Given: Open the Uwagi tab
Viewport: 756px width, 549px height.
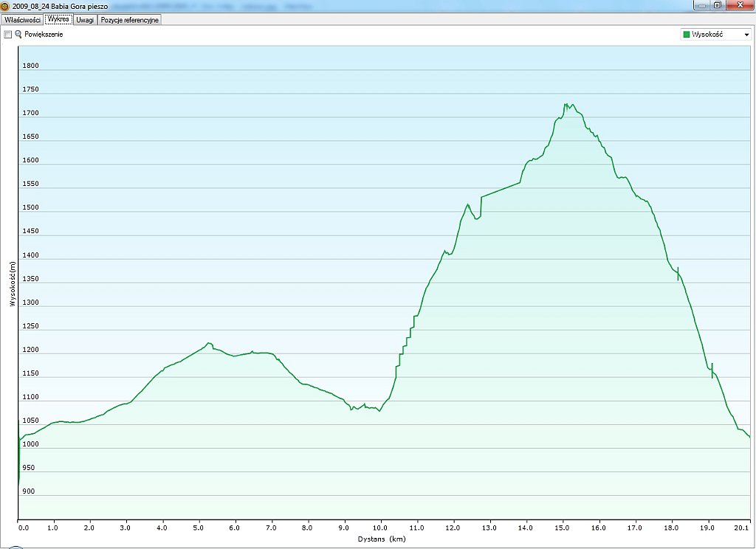Looking at the screenshot, I should coord(85,20).
